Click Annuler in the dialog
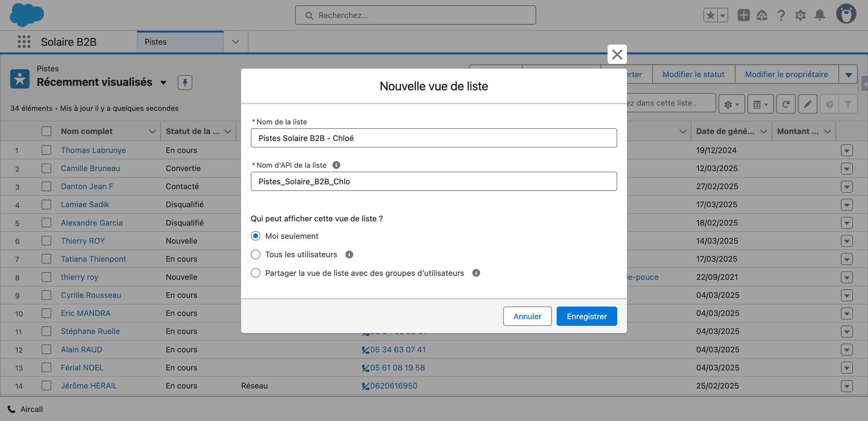Image resolution: width=868 pixels, height=421 pixels. 527,317
